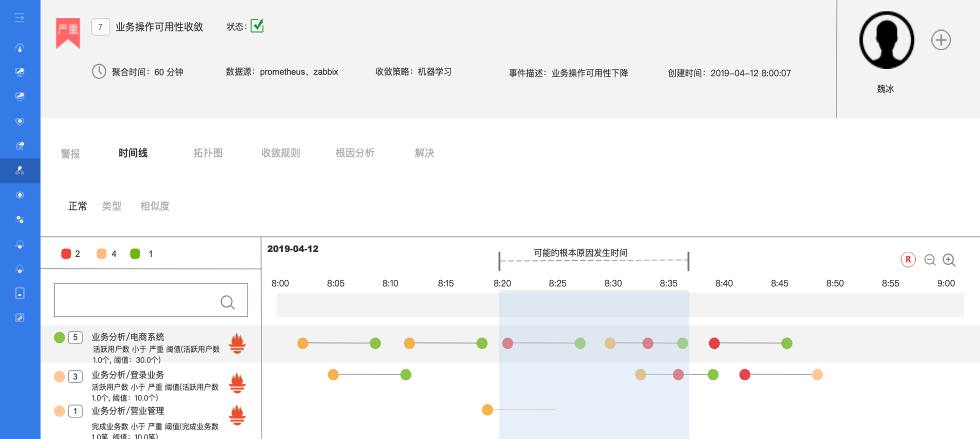
Task: Expand the count badge 5 for 电商系统
Action: (x=75, y=337)
